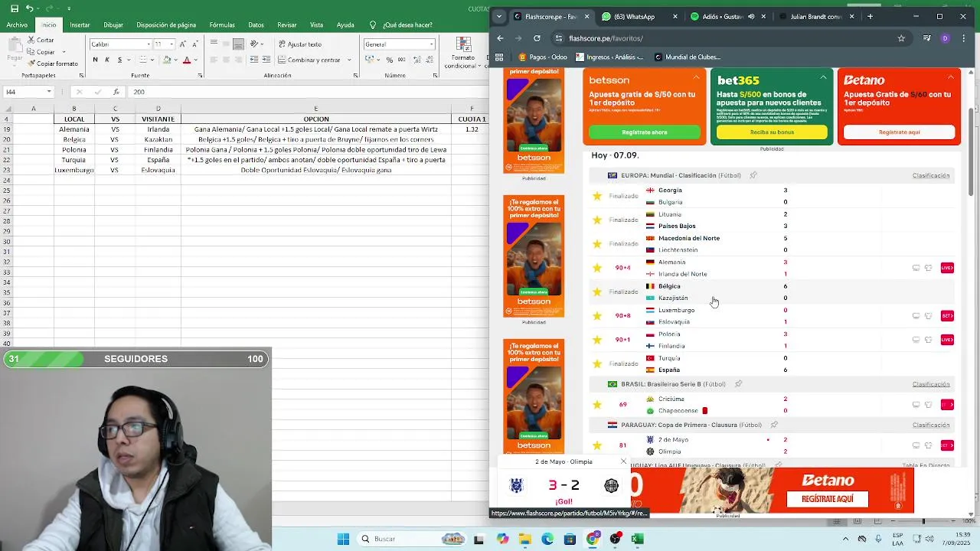Unfavorite the Turquía vs España match star
The width and height of the screenshot is (980, 551).
click(x=597, y=364)
